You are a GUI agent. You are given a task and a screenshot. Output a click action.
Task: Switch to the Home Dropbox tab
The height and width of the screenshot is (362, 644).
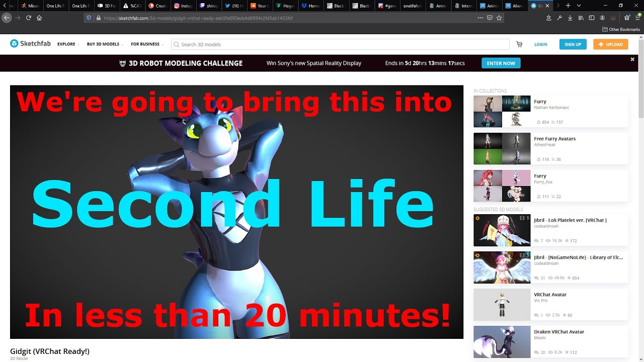point(310,6)
